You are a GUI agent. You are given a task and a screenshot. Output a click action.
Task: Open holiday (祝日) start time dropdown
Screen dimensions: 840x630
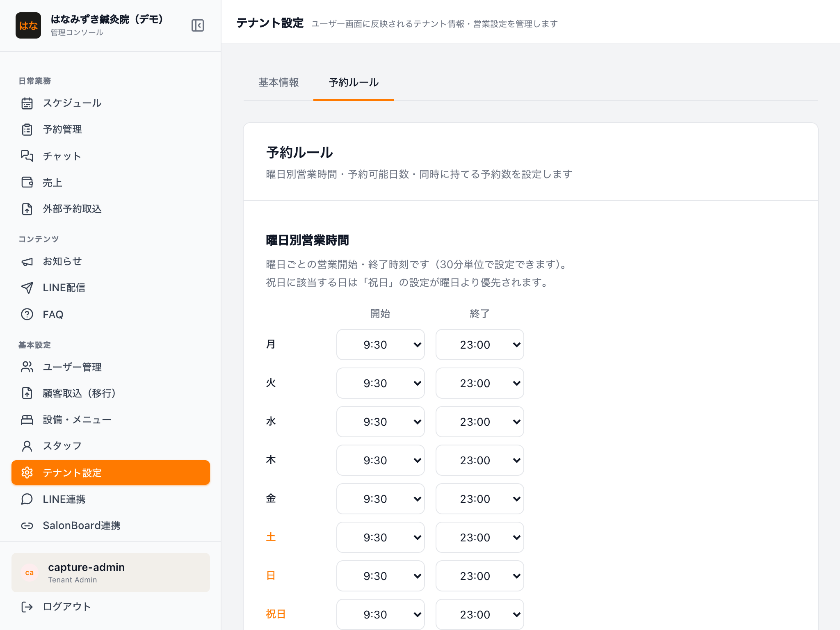click(381, 614)
